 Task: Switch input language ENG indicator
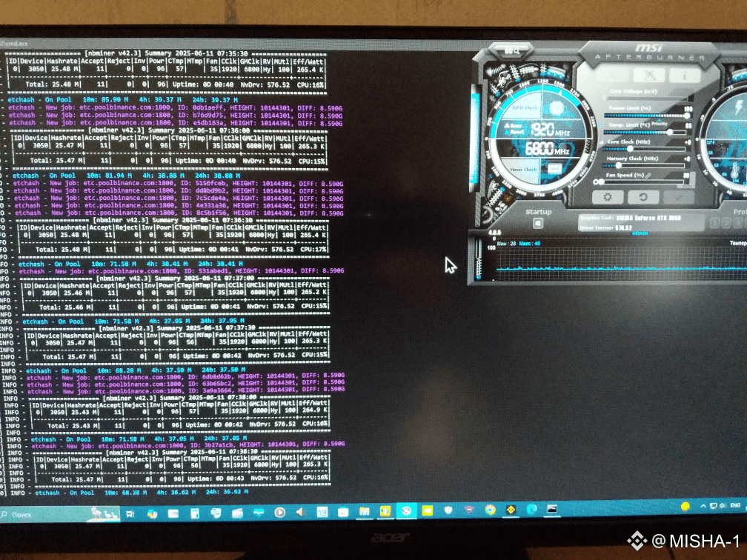pos(735,505)
